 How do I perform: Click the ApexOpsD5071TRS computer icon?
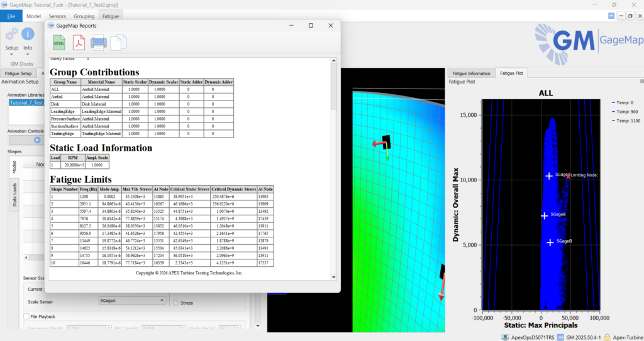(x=504, y=337)
